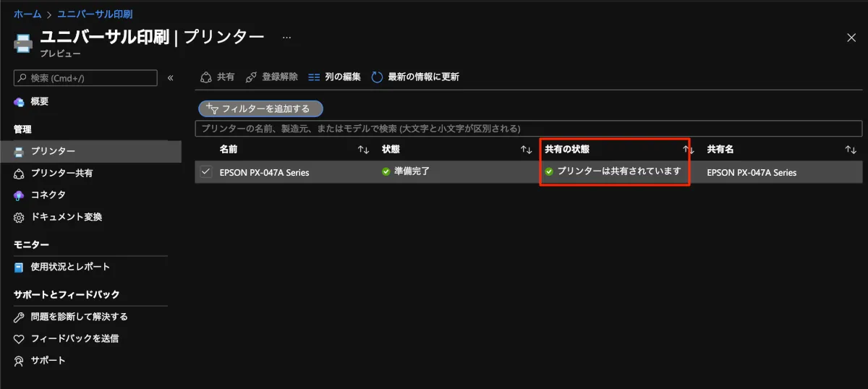Viewport: 868px width, 389px height.
Task: Open the ellipsis more-options menu beside title
Action: pos(287,37)
